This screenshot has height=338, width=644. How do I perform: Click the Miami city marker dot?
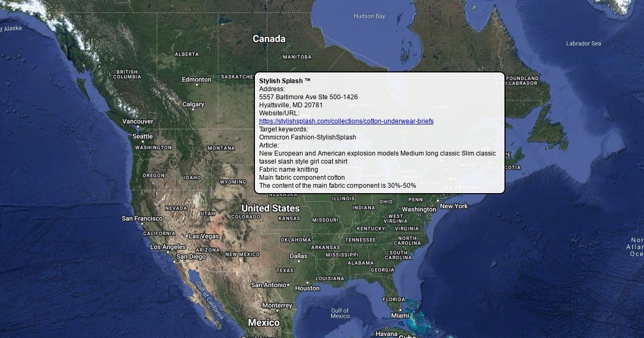[x=400, y=310]
